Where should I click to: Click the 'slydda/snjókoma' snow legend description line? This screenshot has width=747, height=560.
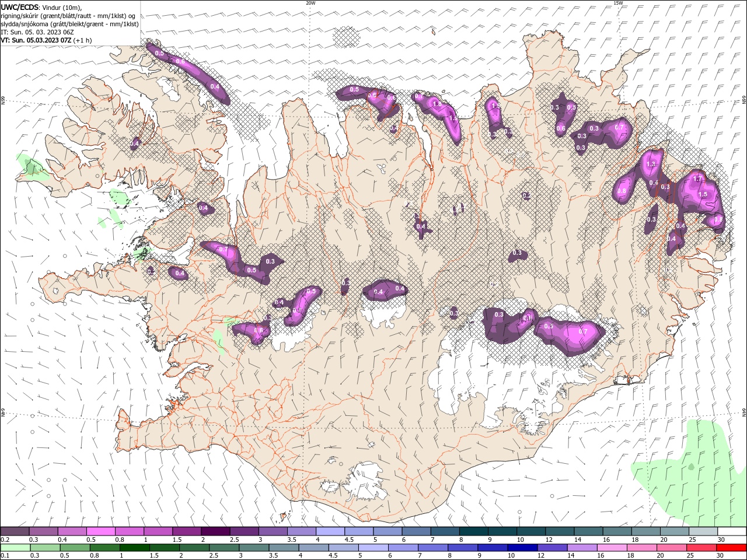[69, 24]
